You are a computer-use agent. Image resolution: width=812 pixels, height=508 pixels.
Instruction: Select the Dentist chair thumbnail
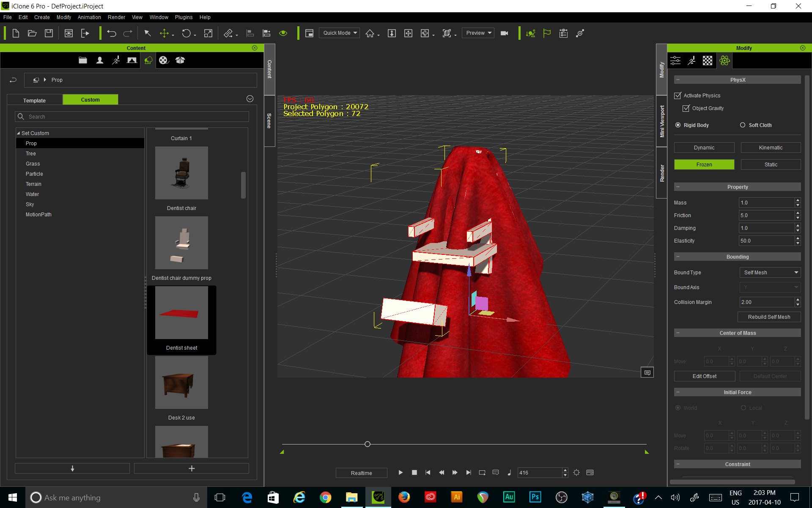pos(181,173)
